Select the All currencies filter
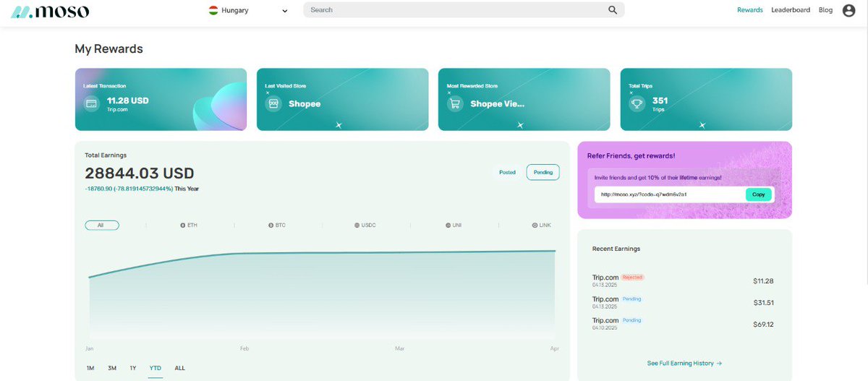The width and height of the screenshot is (868, 381). tap(102, 225)
